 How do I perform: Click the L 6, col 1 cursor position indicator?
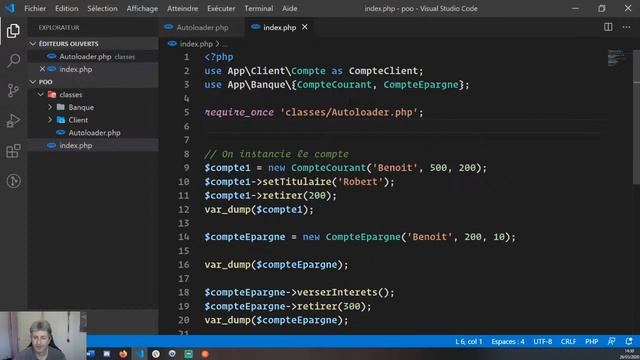pos(469,341)
